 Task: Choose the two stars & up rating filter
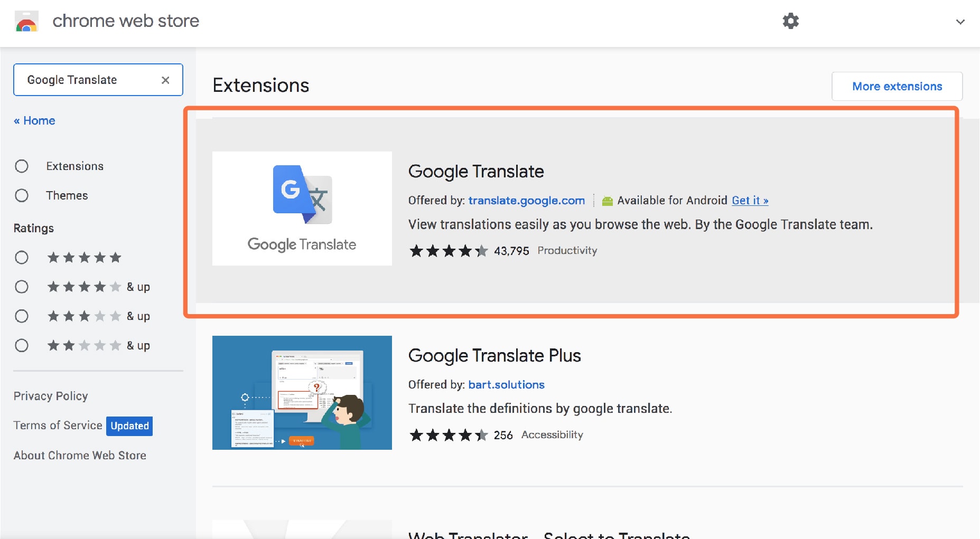(22, 345)
